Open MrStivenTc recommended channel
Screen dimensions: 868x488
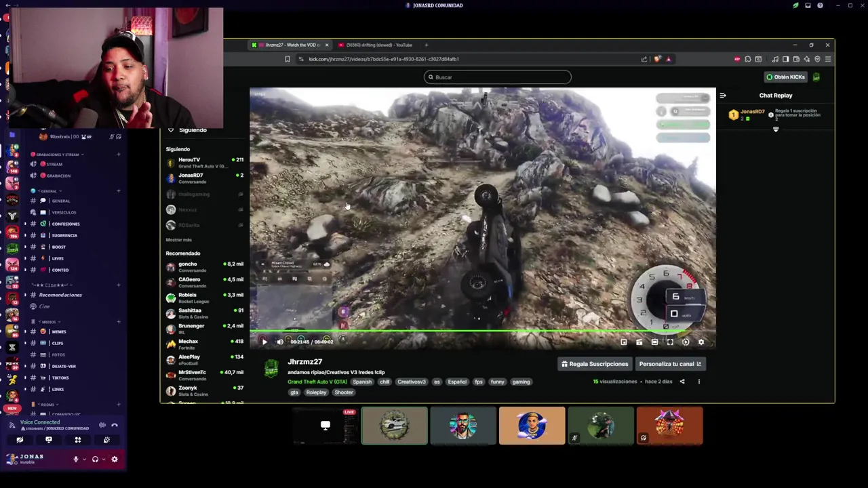[205, 375]
